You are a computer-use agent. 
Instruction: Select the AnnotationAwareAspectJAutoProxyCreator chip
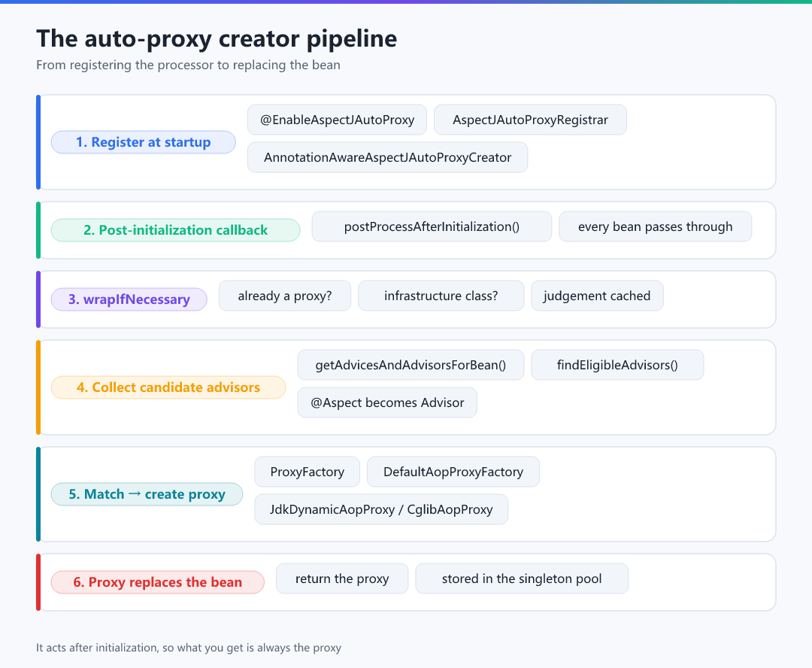pos(387,157)
